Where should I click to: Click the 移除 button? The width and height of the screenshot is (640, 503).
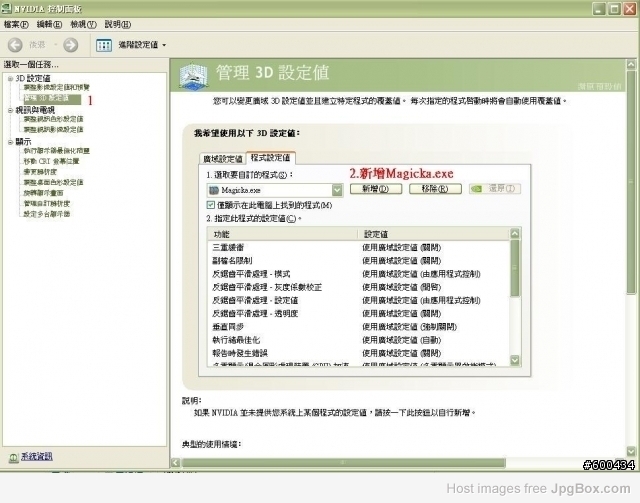(429, 188)
